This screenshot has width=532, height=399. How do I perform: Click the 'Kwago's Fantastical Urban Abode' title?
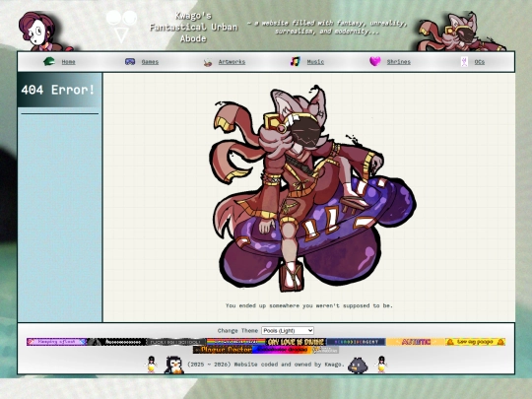point(193,28)
